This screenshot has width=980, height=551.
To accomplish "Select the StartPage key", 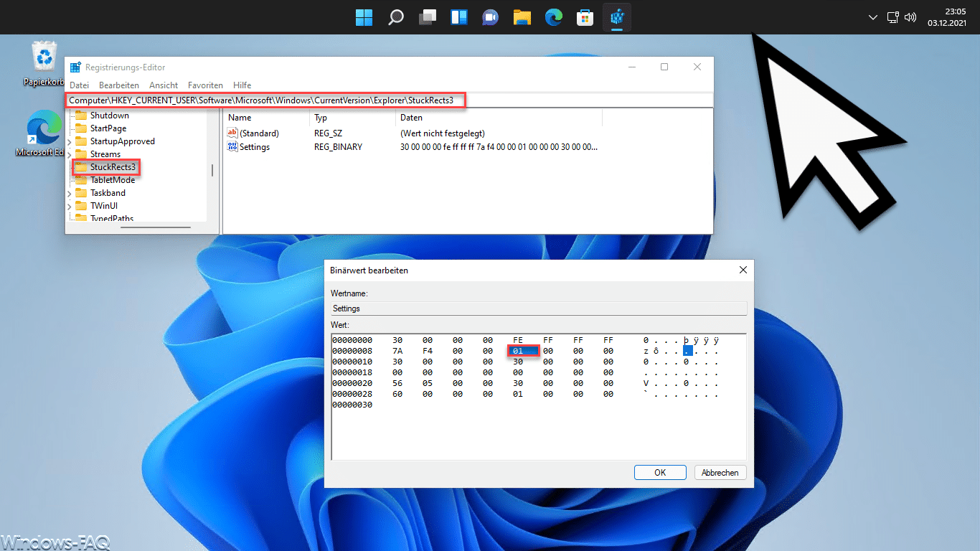I will 108,128.
